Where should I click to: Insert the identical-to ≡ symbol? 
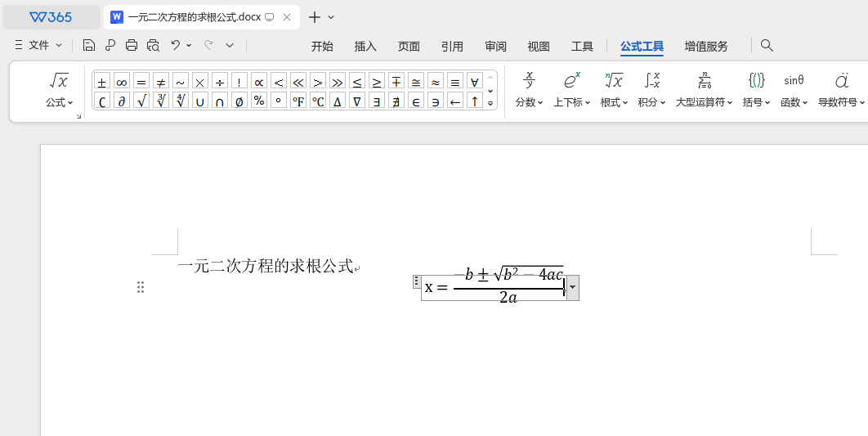tap(455, 82)
